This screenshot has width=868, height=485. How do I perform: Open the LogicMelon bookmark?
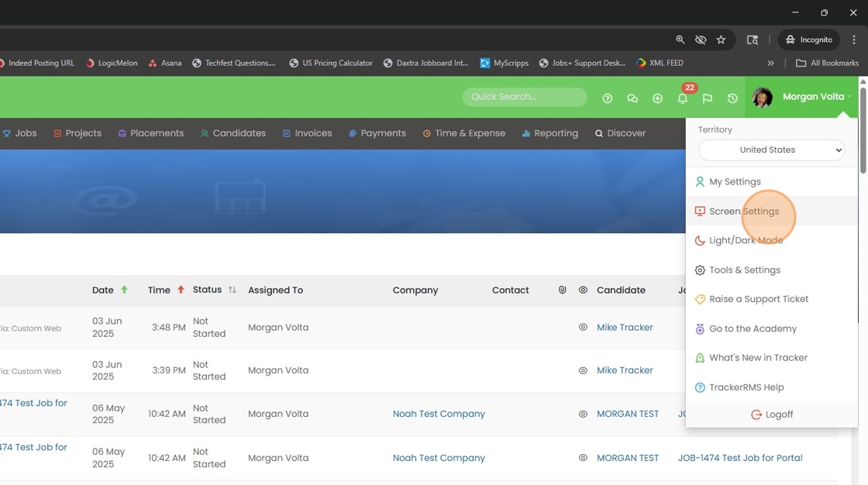click(112, 63)
